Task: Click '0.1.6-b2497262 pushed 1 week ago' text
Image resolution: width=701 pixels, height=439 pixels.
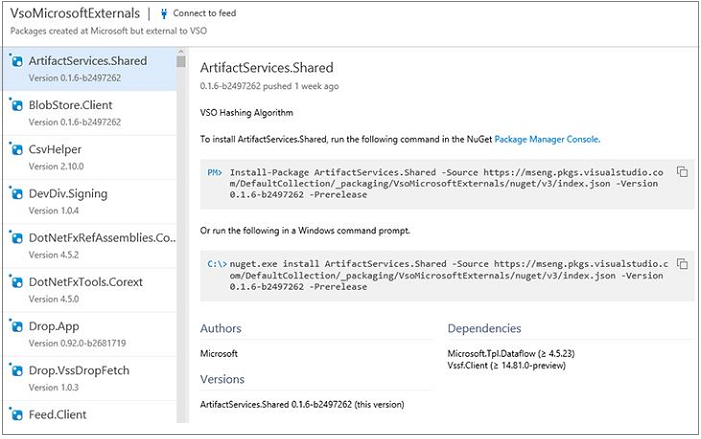Action: click(269, 86)
